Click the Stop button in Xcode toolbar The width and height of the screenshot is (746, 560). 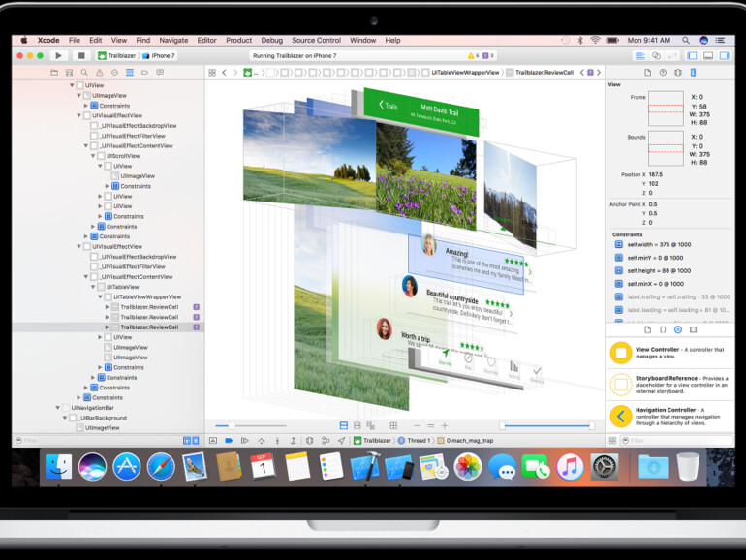81,55
